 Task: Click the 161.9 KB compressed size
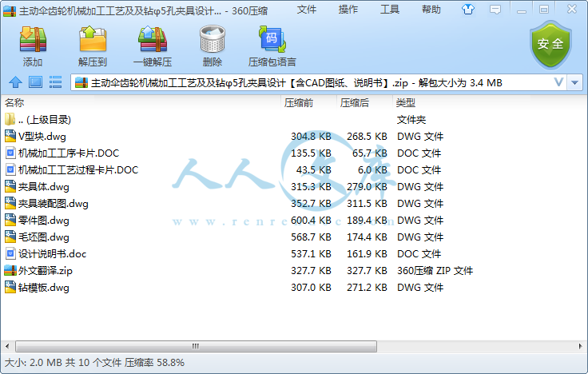pos(367,254)
